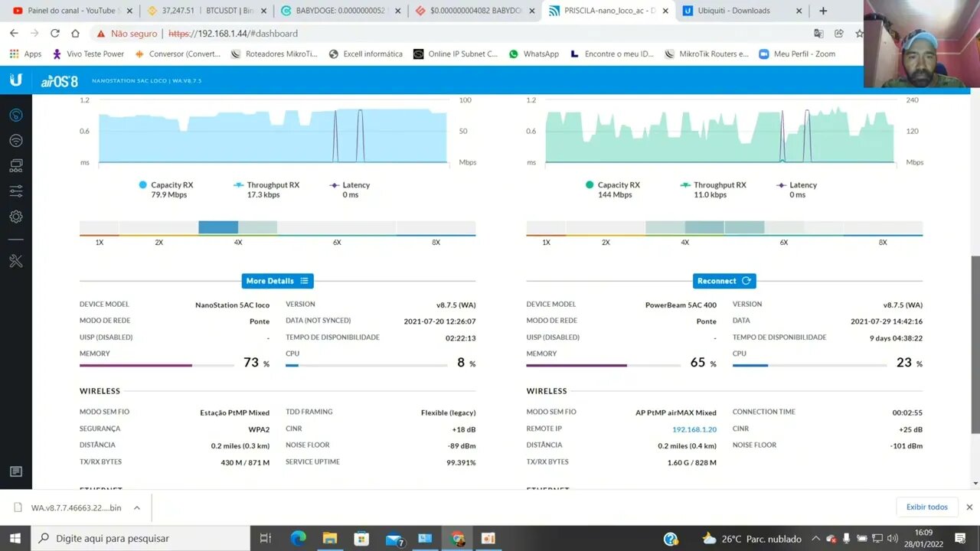Screen dimensions: 980x551
Task: Open the Online IP Subnet Calculator bookmark
Action: 456,54
